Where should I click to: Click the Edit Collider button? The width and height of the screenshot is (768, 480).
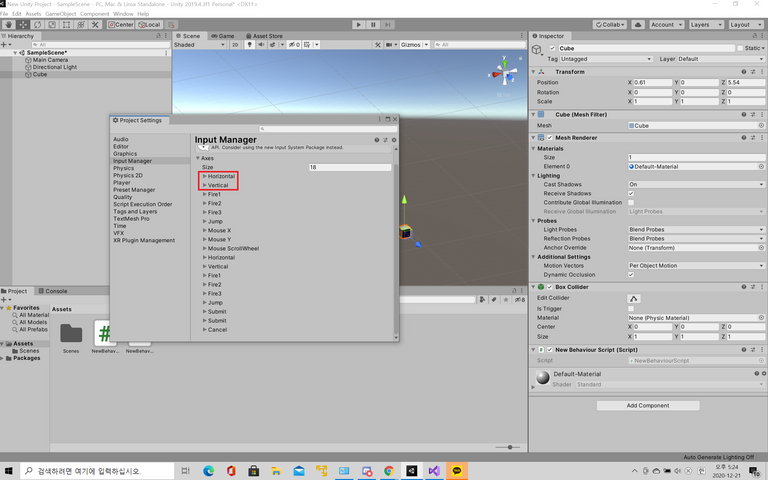click(634, 298)
